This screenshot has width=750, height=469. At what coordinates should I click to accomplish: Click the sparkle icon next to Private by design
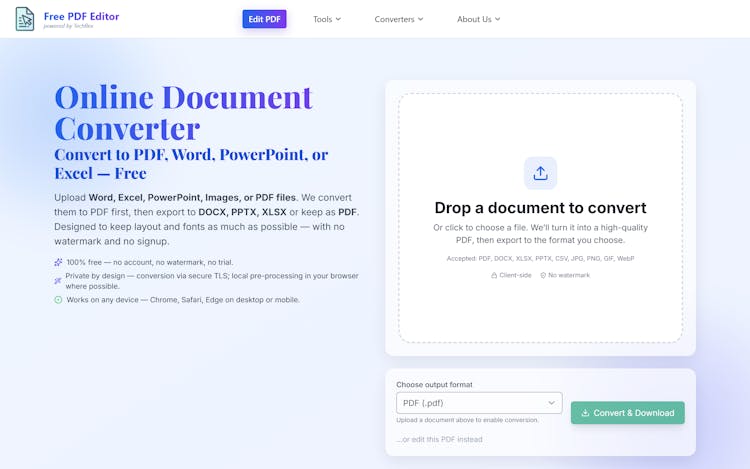coord(58,280)
